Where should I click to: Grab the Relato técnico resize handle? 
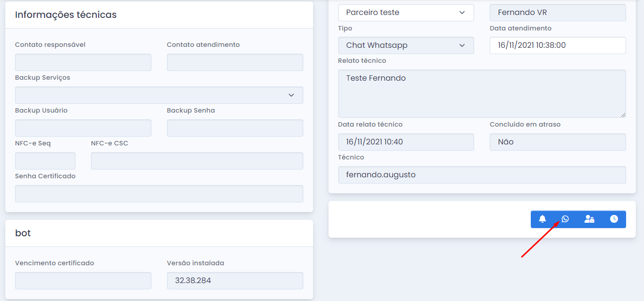click(623, 115)
